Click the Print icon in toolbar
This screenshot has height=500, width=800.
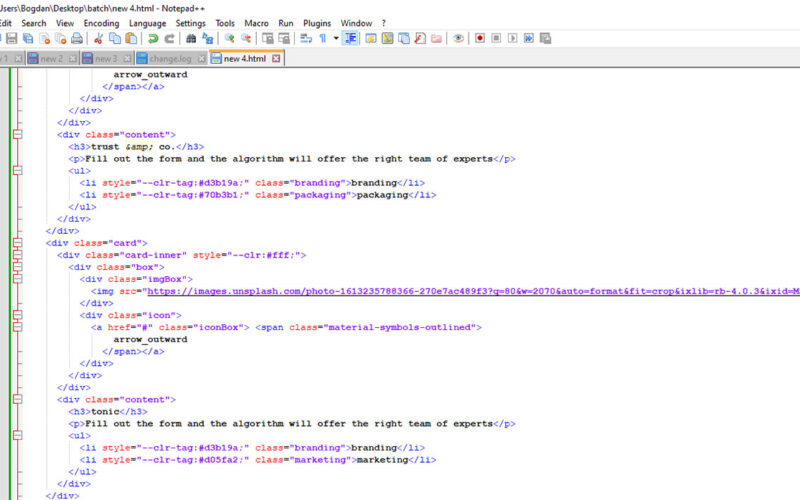click(x=77, y=38)
